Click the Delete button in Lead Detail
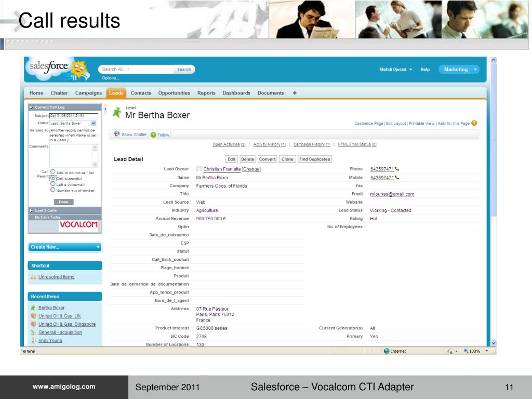The image size is (532, 399). point(248,159)
